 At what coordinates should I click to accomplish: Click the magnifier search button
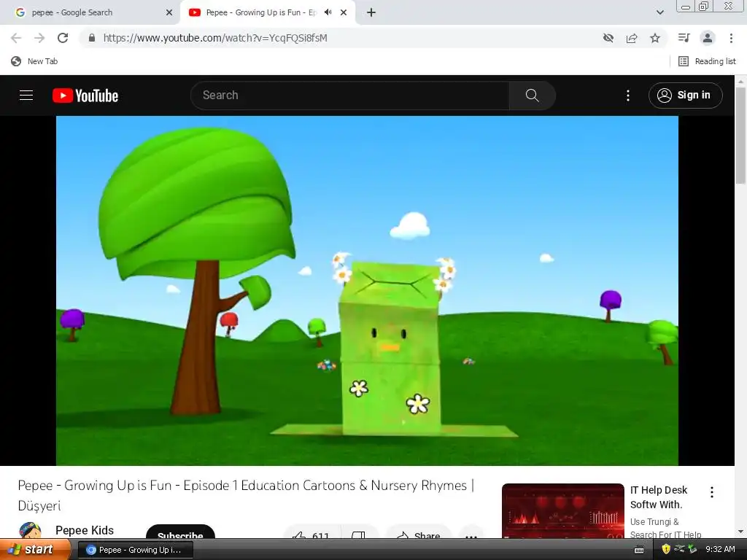click(532, 96)
